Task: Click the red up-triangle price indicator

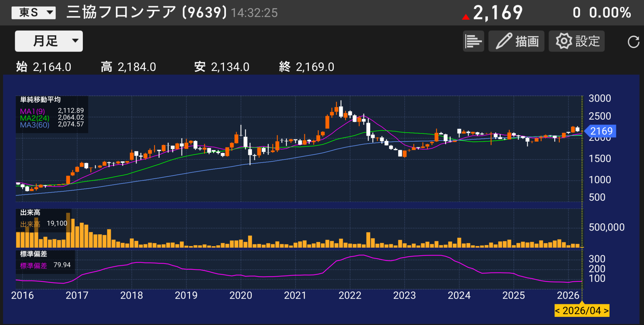Action: [x=466, y=17]
